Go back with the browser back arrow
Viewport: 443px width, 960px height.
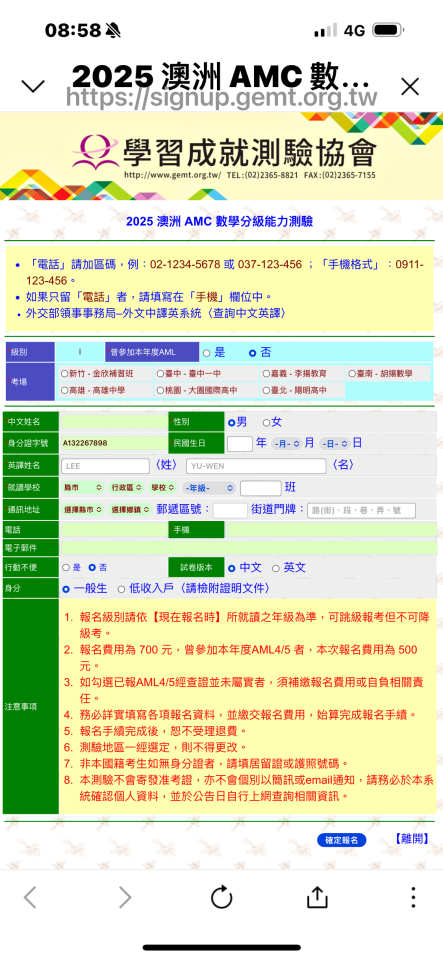29,898
